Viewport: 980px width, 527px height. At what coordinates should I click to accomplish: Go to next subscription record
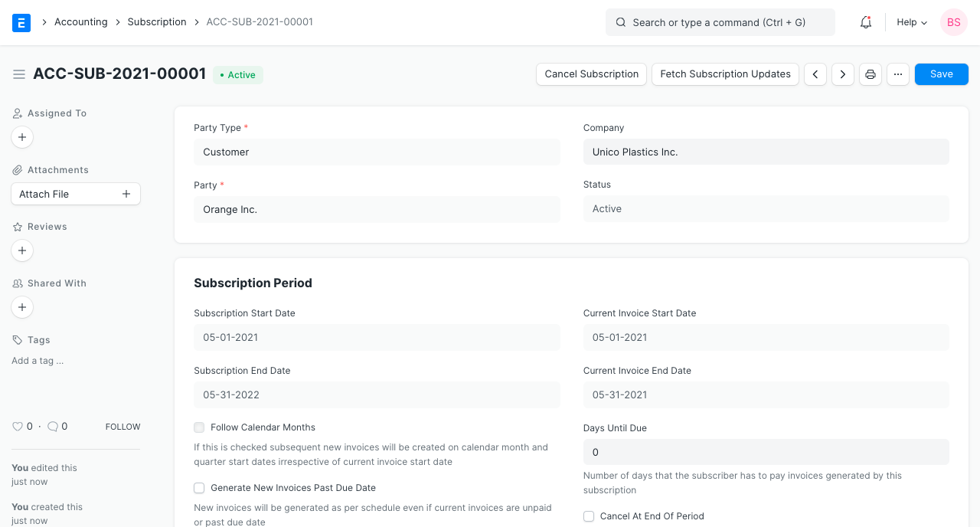pos(843,74)
